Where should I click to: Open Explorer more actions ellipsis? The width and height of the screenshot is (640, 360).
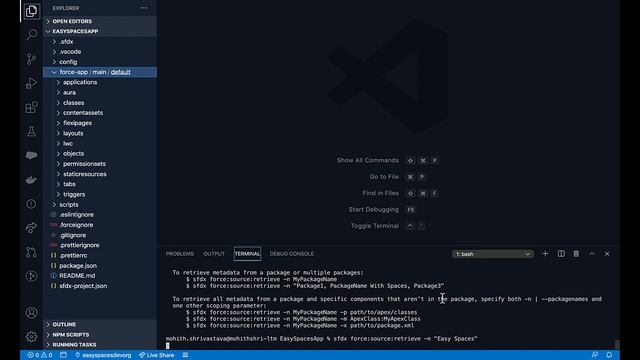point(144,8)
